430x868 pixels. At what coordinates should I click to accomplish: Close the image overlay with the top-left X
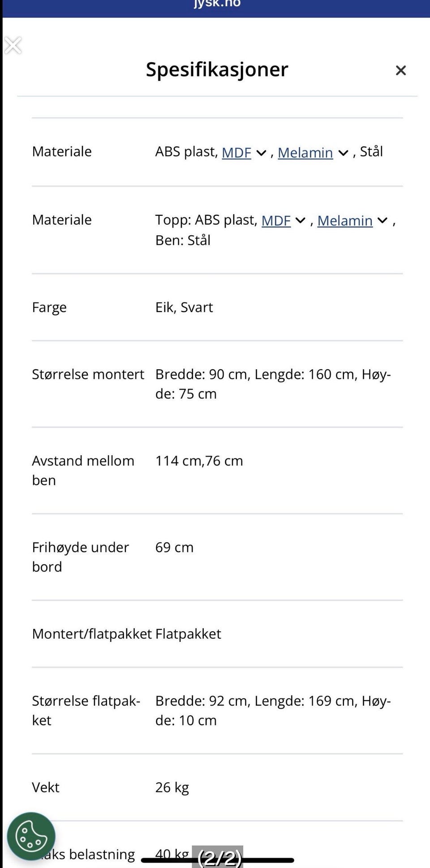click(x=13, y=45)
